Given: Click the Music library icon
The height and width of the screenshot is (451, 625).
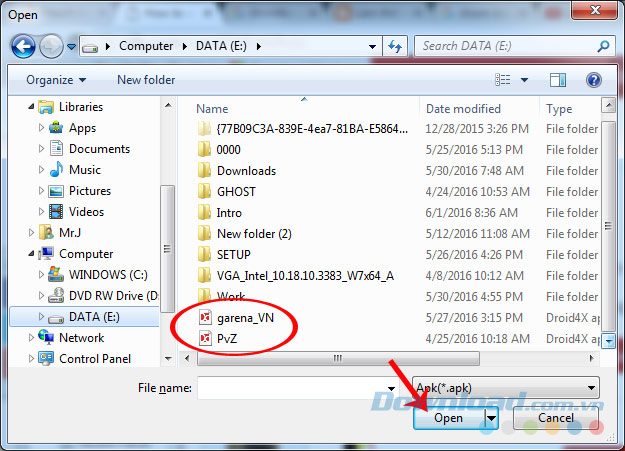Looking at the screenshot, I should coord(56,169).
